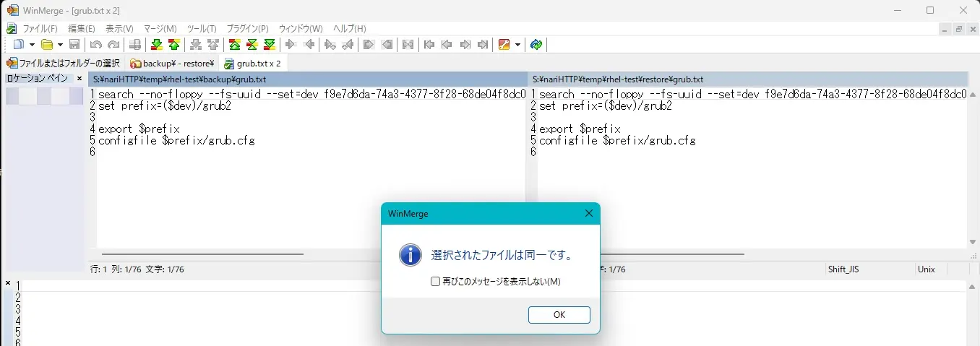980x346 pixels.
Task: Jump to the next difference
Action: coord(156,45)
